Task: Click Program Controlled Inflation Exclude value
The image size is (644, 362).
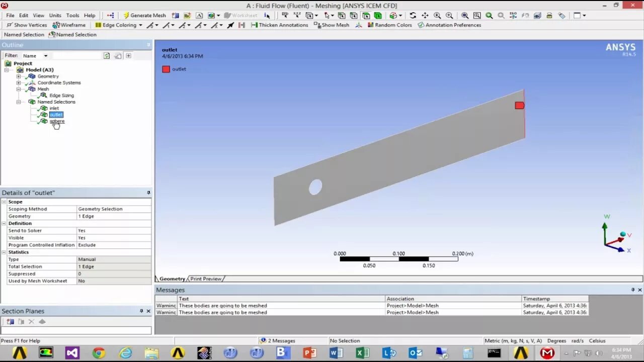Action: [x=114, y=245]
